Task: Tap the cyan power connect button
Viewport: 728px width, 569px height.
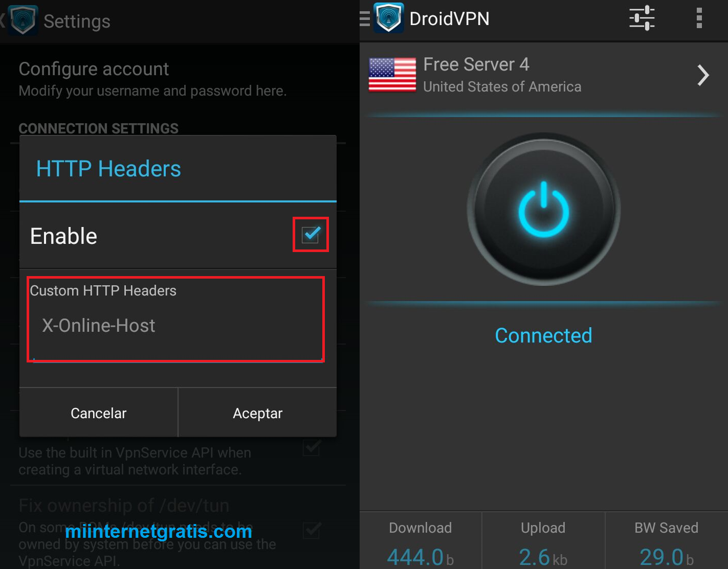Action: (543, 209)
